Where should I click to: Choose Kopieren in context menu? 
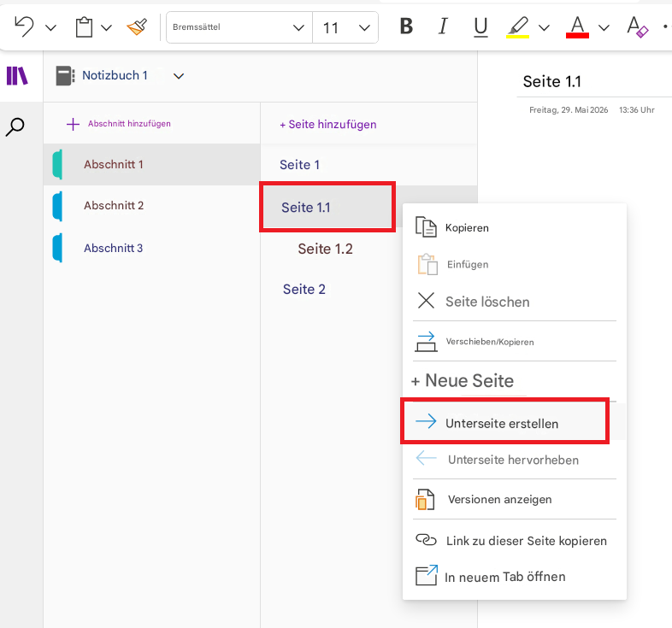click(515, 227)
